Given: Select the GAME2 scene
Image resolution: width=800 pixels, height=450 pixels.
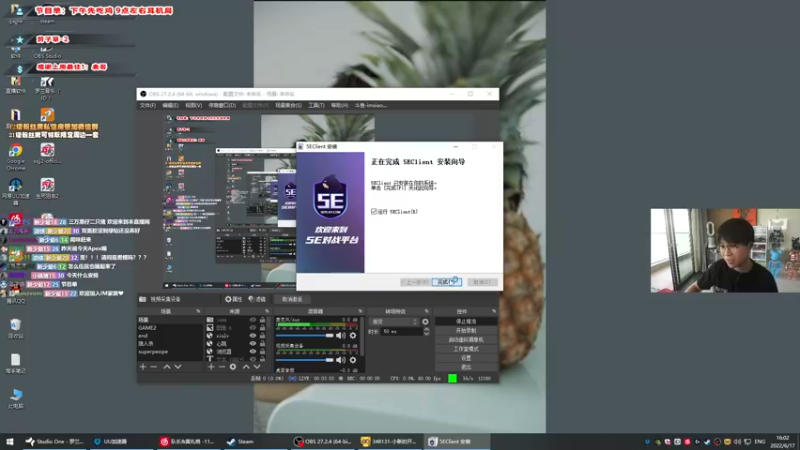Looking at the screenshot, I should pos(169,328).
